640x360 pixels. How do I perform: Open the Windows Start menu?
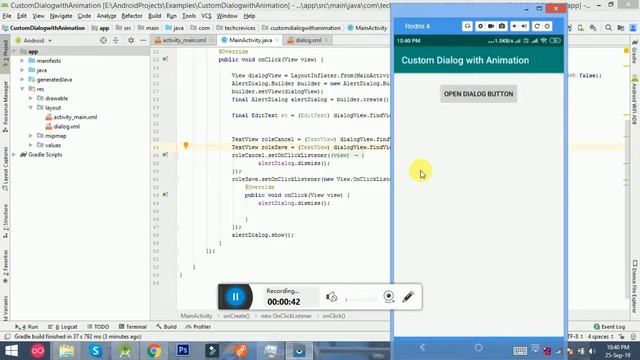coord(11,351)
